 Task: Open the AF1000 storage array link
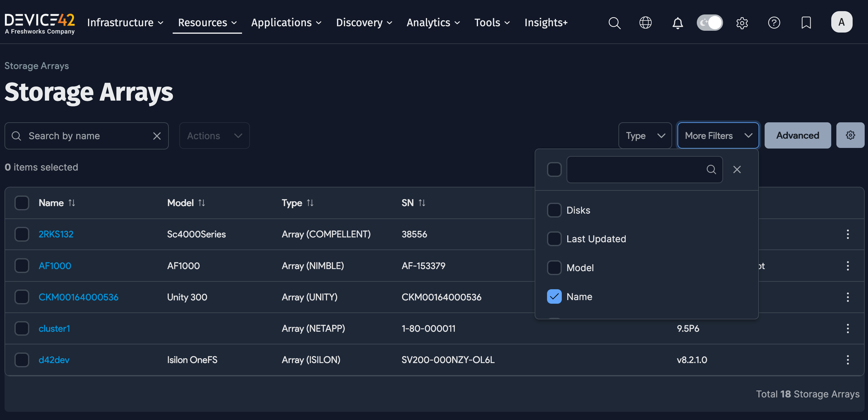pos(55,266)
